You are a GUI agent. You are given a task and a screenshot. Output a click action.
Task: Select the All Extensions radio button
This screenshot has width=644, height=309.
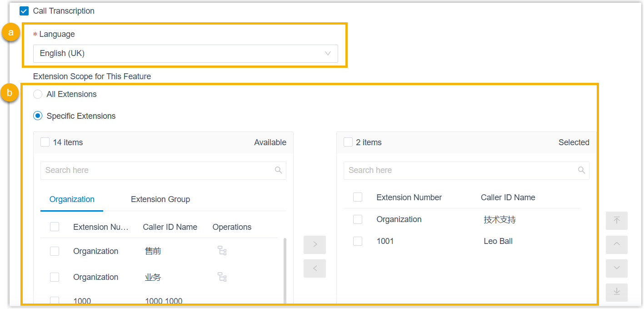[x=38, y=94]
